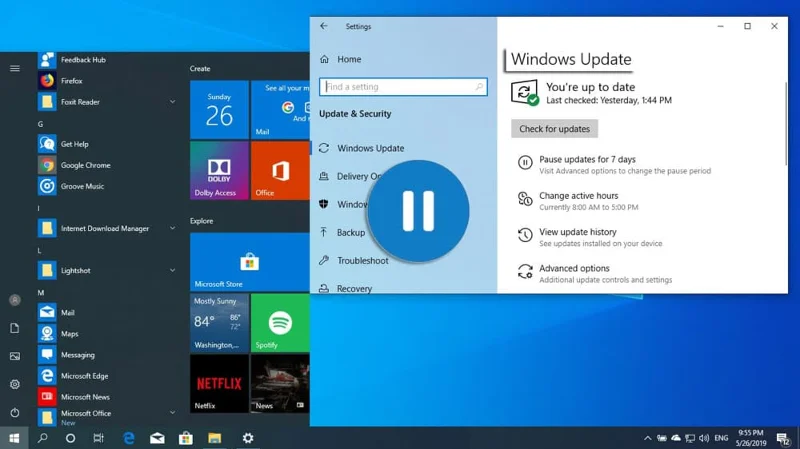Open the taskbar clock showing 9:55 PM
Viewport: 800px width, 449px height.
point(751,438)
